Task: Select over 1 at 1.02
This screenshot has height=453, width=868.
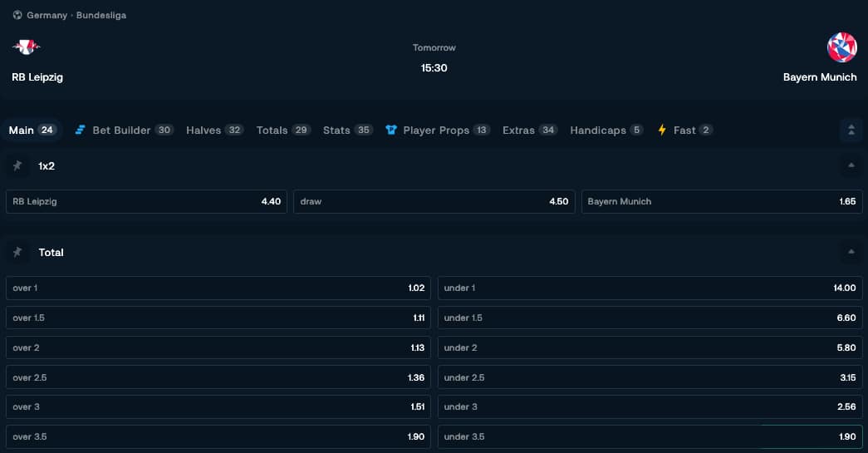Action: click(218, 288)
